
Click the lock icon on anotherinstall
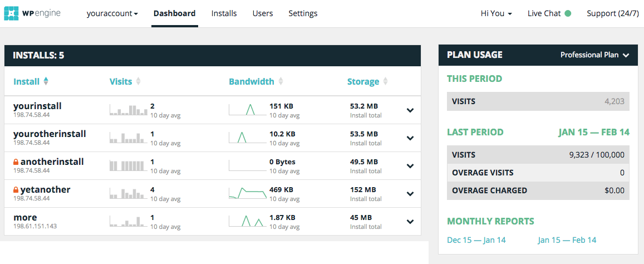16,162
